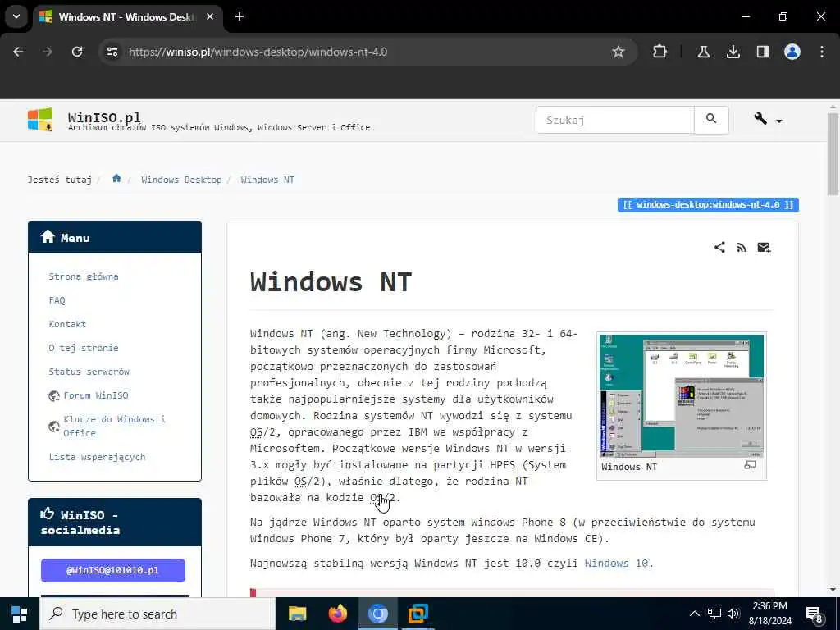Open the Windows 10 article link
840x630 pixels.
pos(616,563)
